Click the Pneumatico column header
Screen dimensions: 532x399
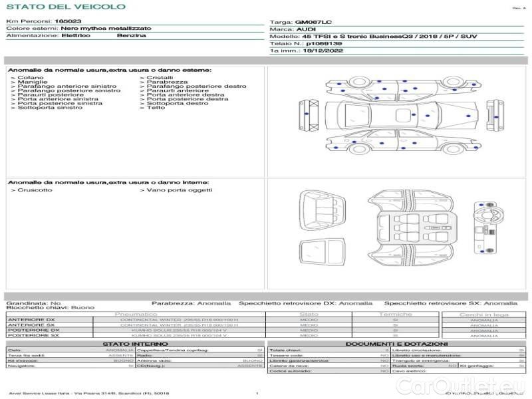pyautogui.click(x=136, y=314)
